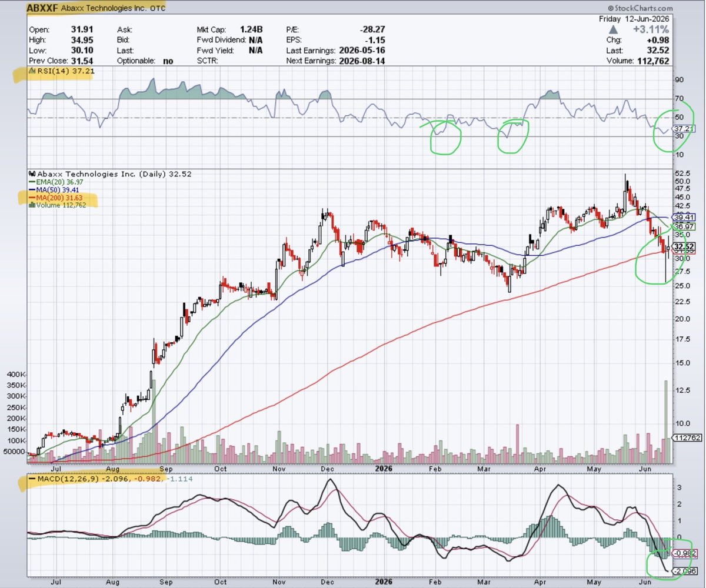
Task: Click the 112762 volume tag on right axis
Action: click(x=685, y=437)
